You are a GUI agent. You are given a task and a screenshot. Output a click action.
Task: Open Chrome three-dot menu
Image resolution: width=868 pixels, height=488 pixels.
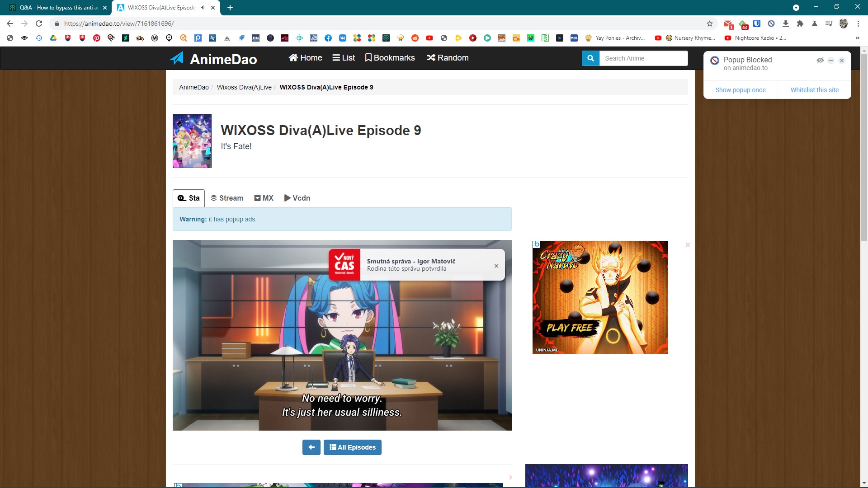click(858, 23)
